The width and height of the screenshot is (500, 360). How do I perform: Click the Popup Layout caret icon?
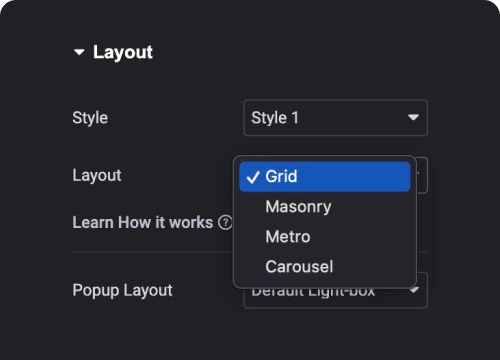point(414,289)
